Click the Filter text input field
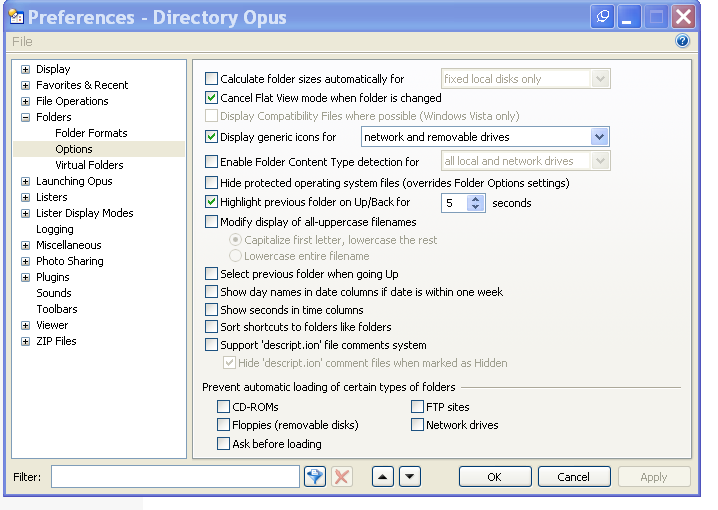718x510 pixels. [x=175, y=477]
